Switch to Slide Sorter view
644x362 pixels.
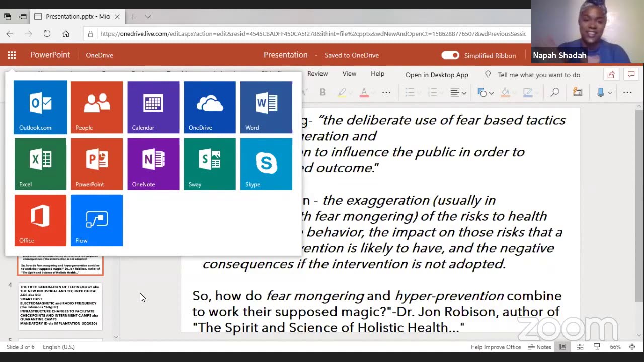point(580,347)
